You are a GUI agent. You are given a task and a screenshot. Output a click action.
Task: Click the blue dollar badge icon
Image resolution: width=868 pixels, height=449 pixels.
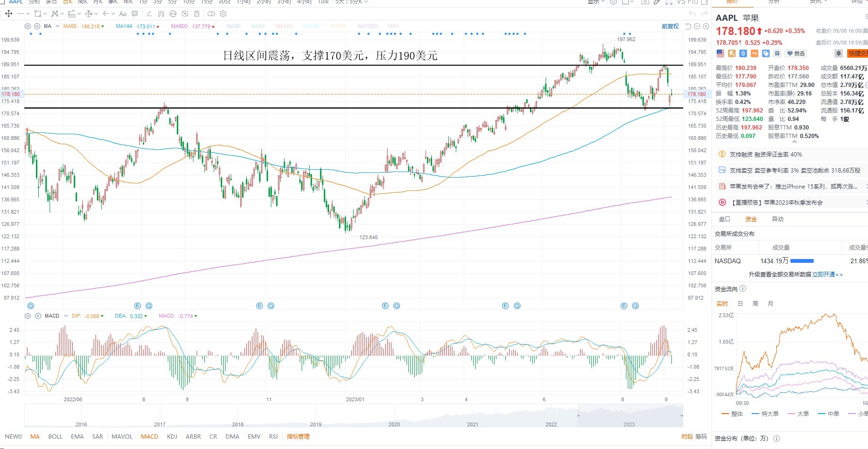[x=743, y=53]
